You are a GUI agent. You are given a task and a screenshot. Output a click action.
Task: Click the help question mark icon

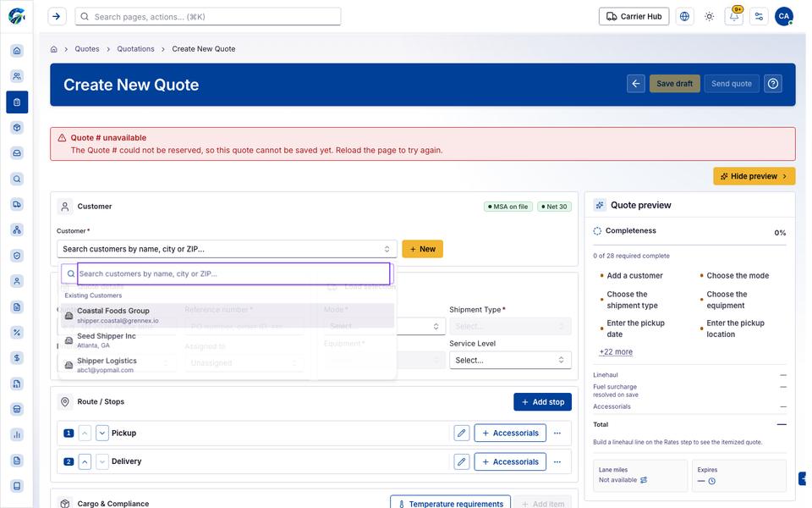click(x=773, y=84)
